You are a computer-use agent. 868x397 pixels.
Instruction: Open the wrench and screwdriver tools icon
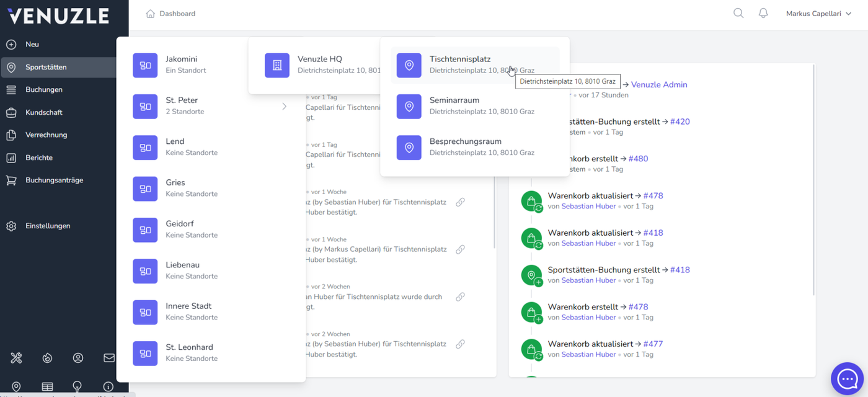(x=17, y=358)
